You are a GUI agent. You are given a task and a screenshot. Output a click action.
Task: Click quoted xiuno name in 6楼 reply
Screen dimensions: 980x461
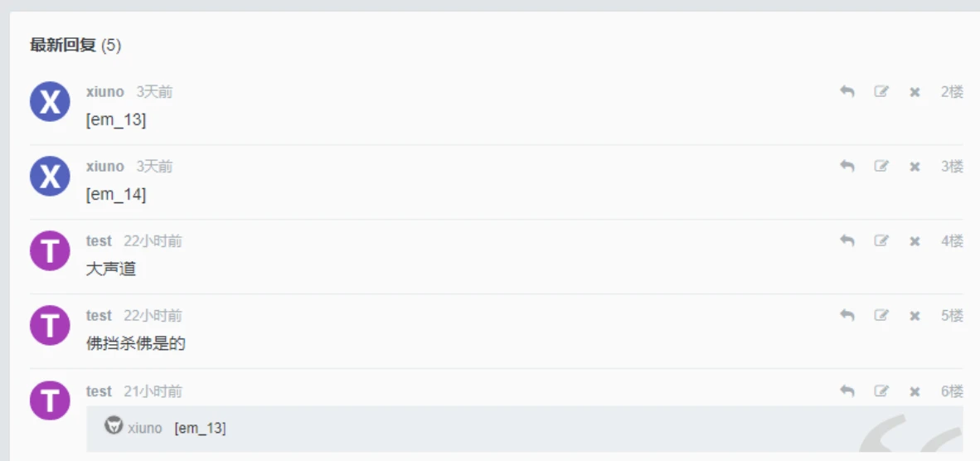145,428
